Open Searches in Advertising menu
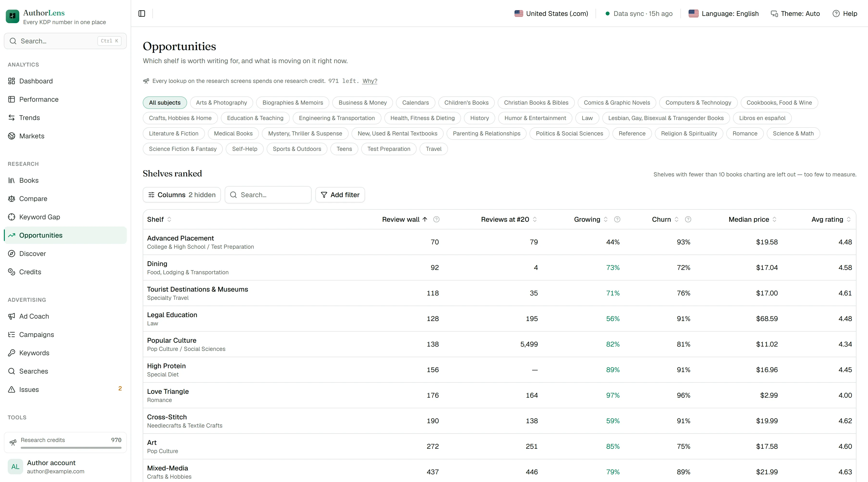The image size is (868, 482). click(65, 371)
